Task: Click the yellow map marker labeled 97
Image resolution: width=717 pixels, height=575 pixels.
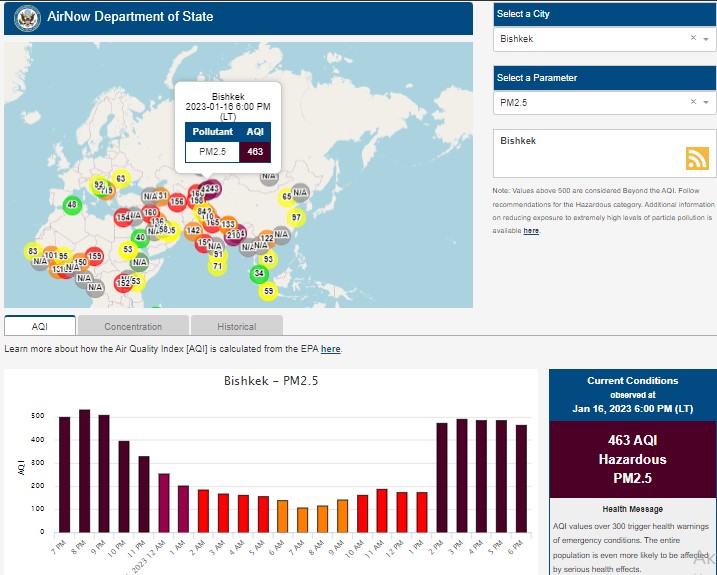Action: tap(295, 217)
